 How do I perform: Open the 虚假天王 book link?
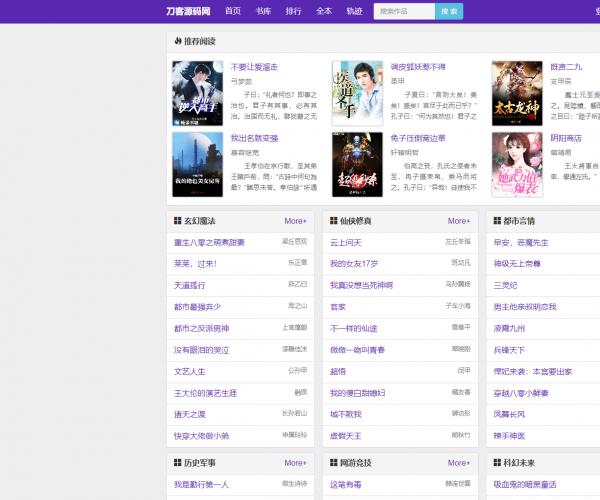(x=346, y=436)
